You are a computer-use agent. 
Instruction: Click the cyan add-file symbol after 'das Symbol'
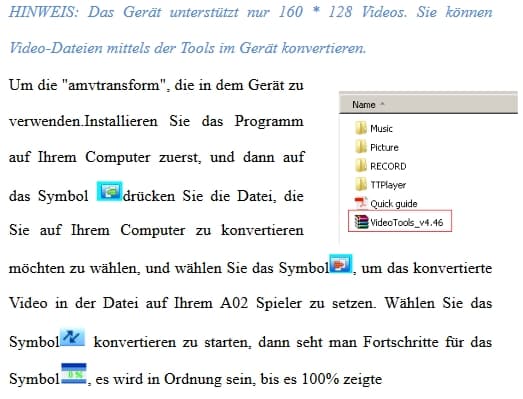point(109,191)
